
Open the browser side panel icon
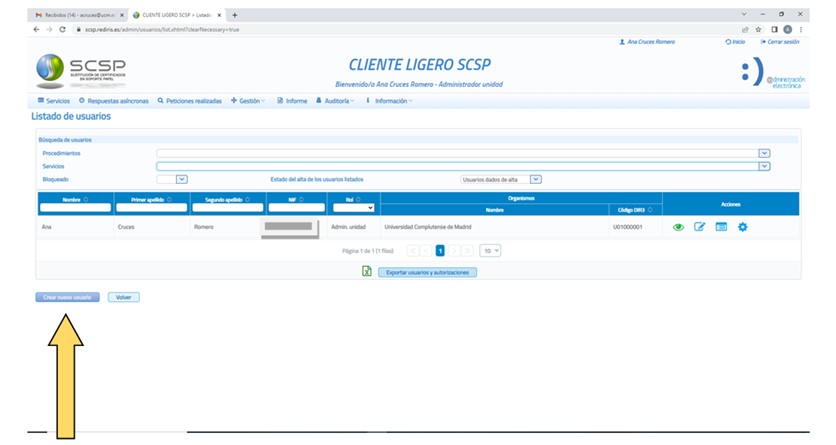coord(774,30)
